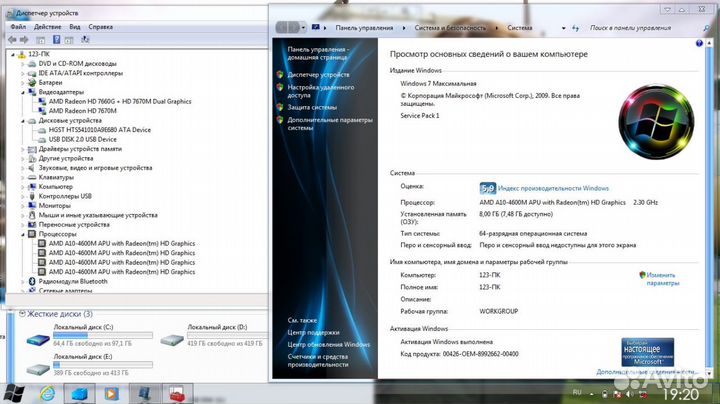
Task: Click the back arrow in Device Manager toolbar
Action: (12, 40)
